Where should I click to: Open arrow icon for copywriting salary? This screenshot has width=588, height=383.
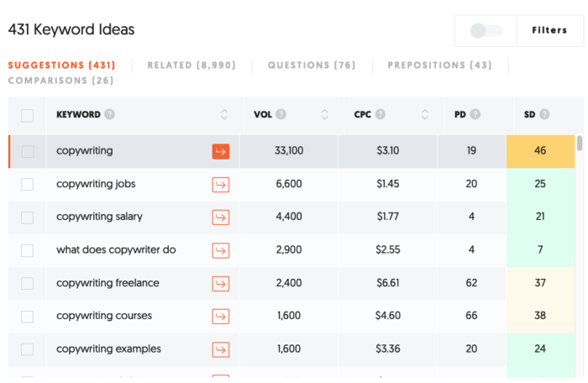tap(221, 217)
